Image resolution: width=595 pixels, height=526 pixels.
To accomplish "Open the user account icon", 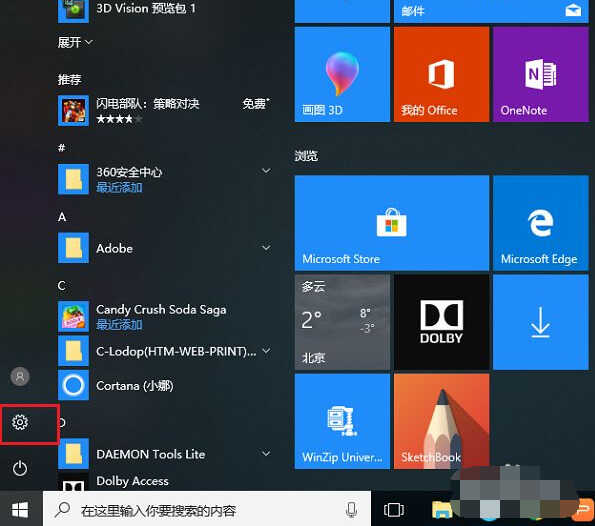I will pos(20,376).
